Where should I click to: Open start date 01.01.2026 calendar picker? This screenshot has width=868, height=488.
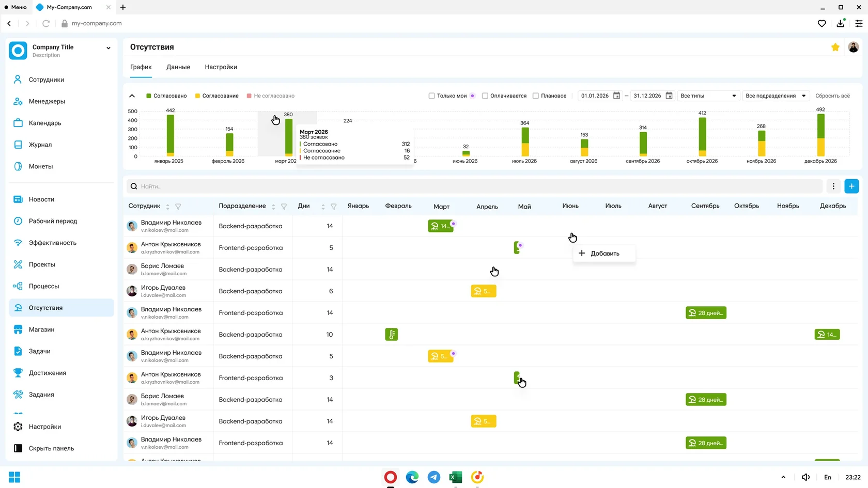click(616, 96)
